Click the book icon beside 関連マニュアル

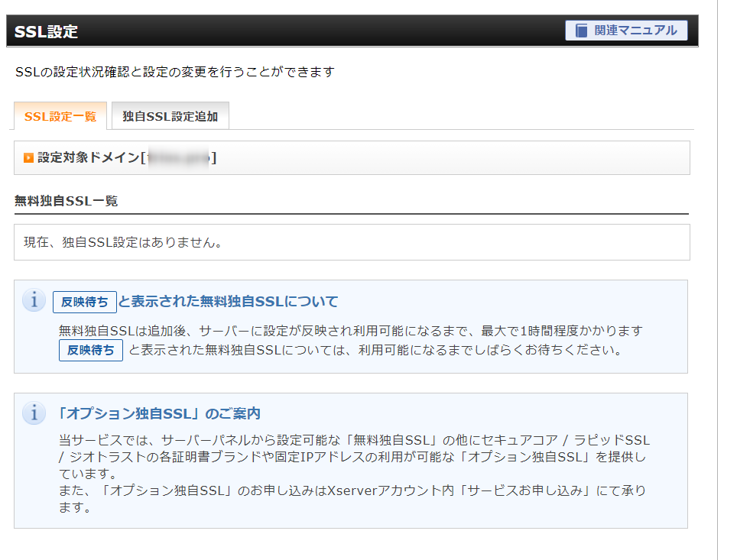(x=582, y=31)
